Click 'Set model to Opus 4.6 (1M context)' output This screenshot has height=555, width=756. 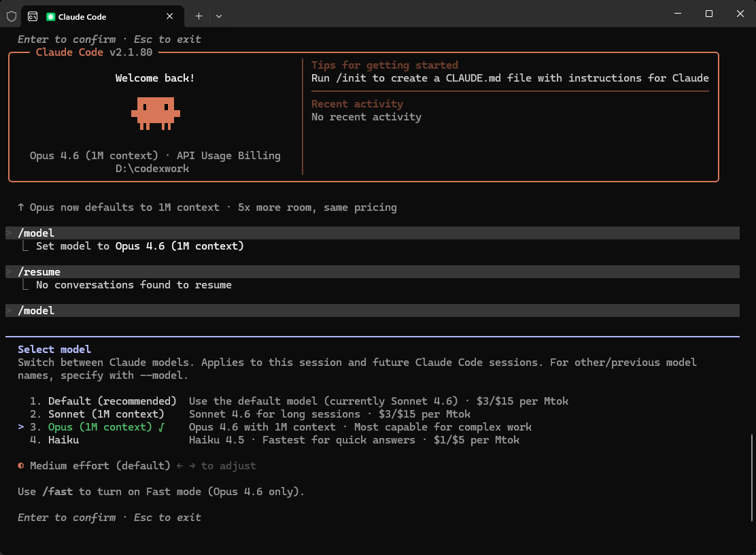pos(140,246)
